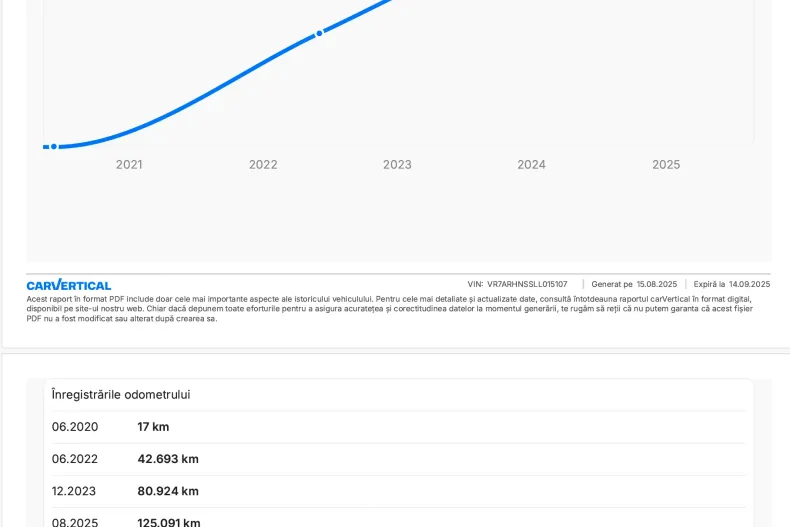Click the 42.693 km mileage value

click(168, 459)
